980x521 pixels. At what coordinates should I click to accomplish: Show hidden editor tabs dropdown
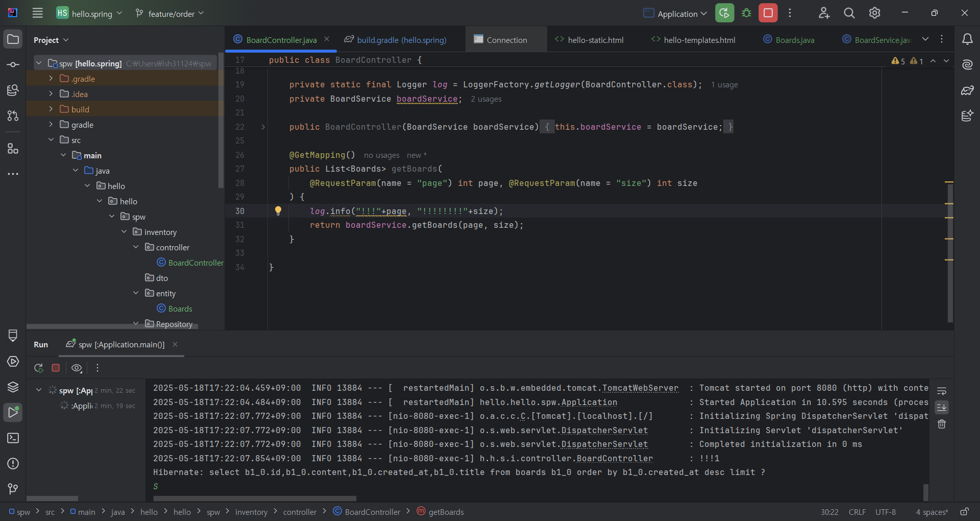point(925,39)
